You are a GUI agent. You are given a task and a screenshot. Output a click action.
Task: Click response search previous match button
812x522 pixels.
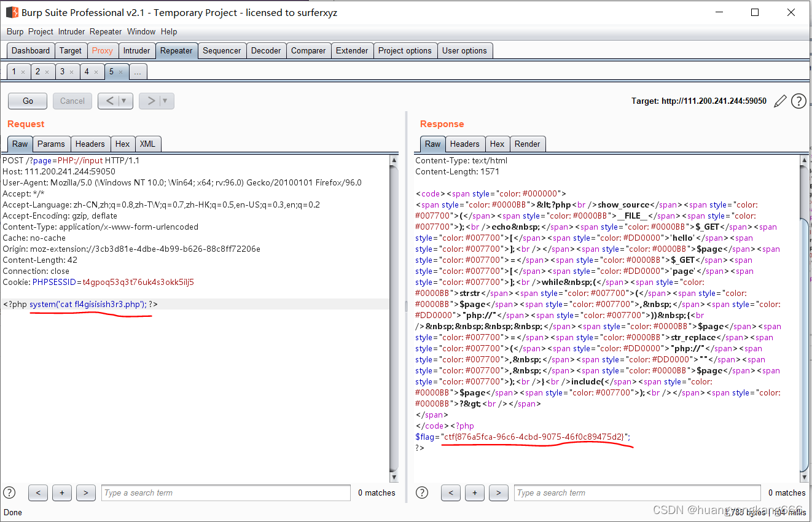pos(451,493)
